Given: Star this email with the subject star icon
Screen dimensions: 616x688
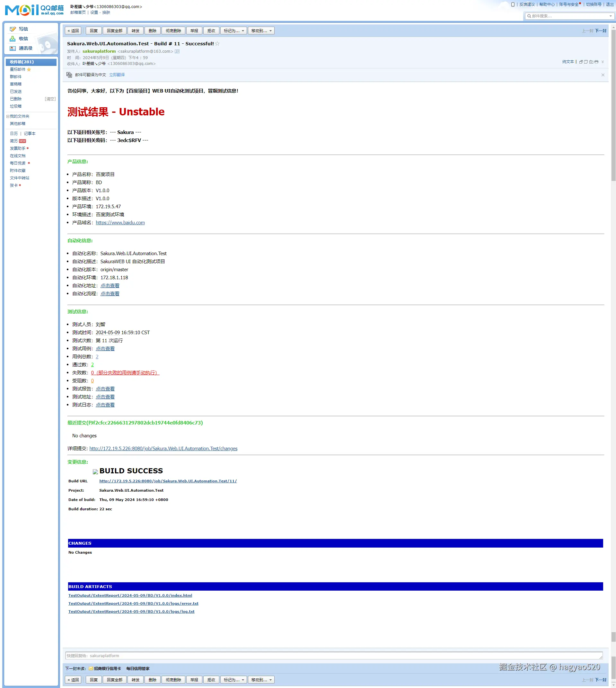Looking at the screenshot, I should tap(217, 44).
